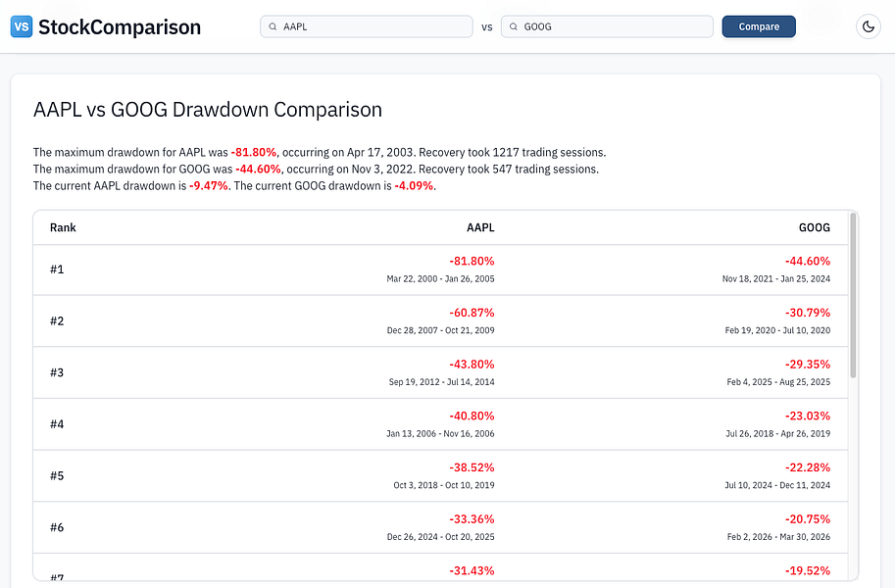Click the date range Dec 28, 2007 - Oct 21, 2009
The width and height of the screenshot is (895, 588).
(441, 330)
